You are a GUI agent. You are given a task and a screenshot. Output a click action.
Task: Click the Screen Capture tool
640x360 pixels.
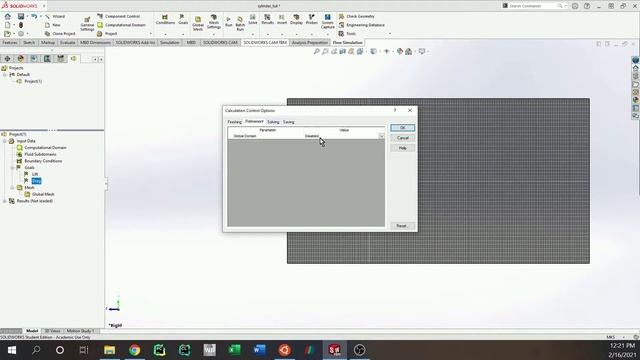327,22
